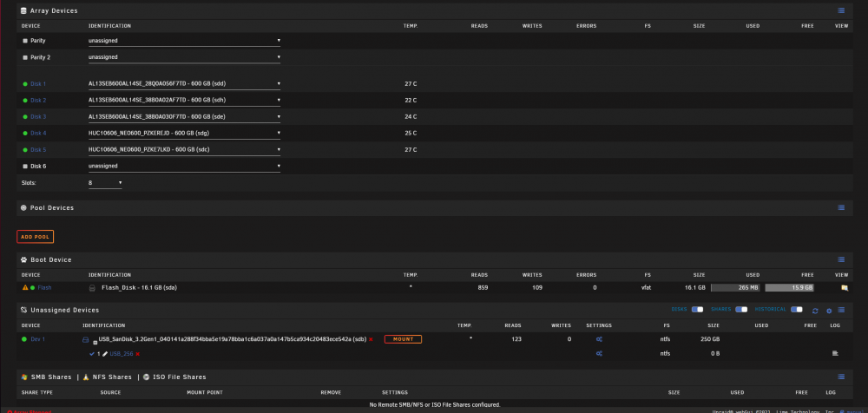868x413 pixels.
Task: Click Flash_Disk drive icon
Action: [93, 288]
